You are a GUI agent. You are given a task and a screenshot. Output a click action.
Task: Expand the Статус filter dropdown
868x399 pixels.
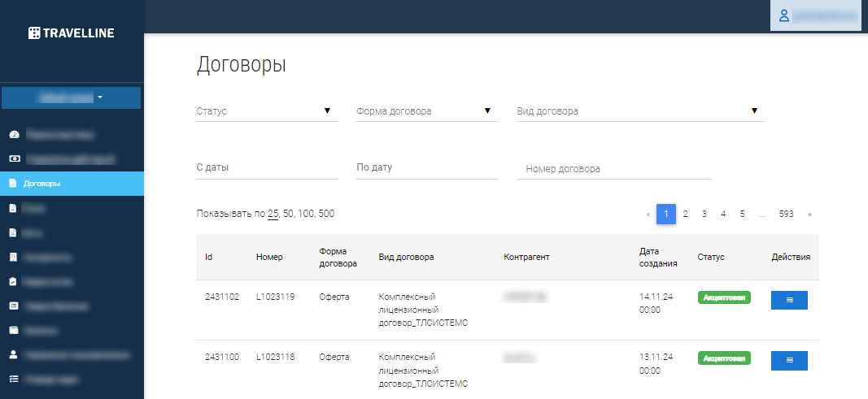268,111
